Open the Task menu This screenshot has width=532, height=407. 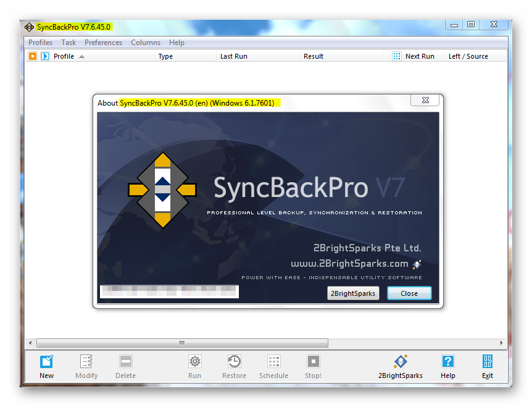pyautogui.click(x=69, y=43)
